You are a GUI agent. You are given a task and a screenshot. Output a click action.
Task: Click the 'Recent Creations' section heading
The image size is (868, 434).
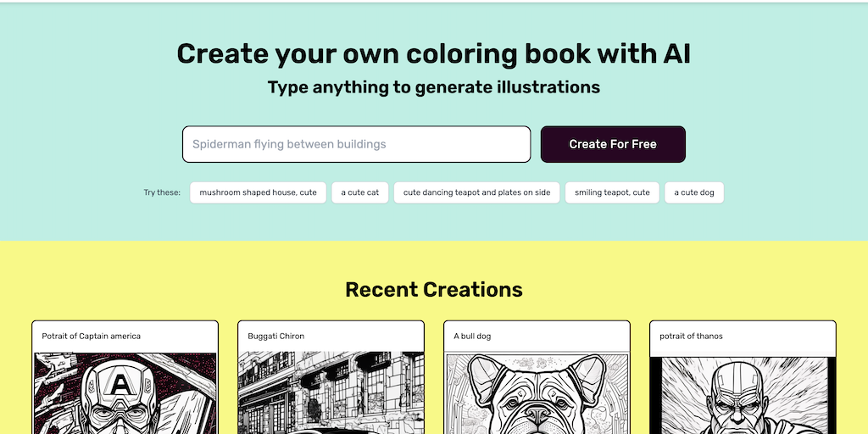point(434,290)
